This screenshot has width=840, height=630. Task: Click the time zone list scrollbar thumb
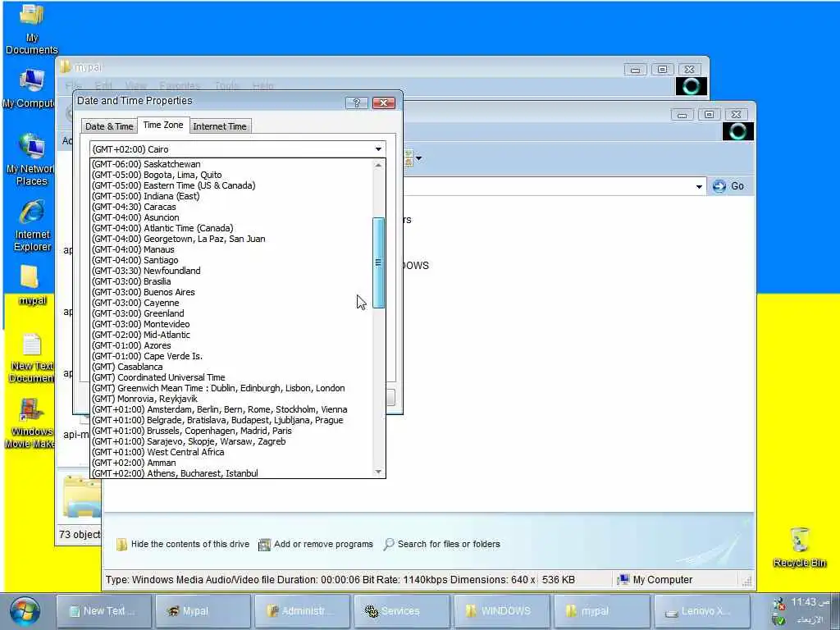pyautogui.click(x=378, y=262)
